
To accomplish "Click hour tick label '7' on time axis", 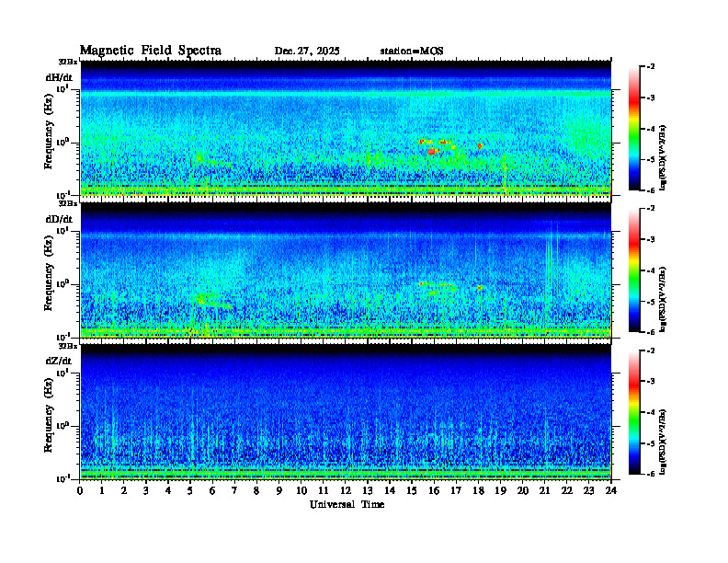I will (234, 491).
